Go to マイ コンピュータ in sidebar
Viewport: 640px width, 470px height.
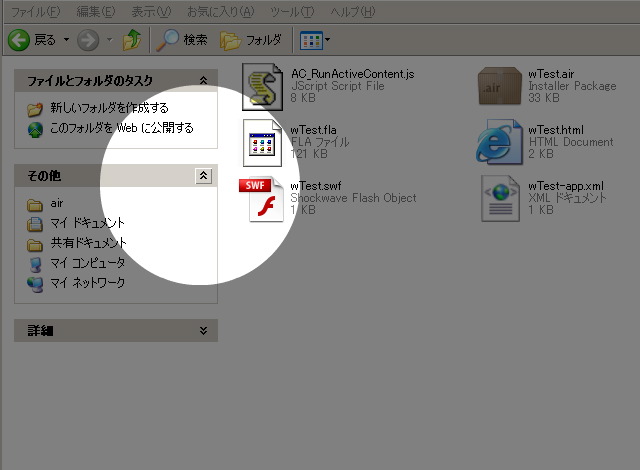tap(88, 263)
